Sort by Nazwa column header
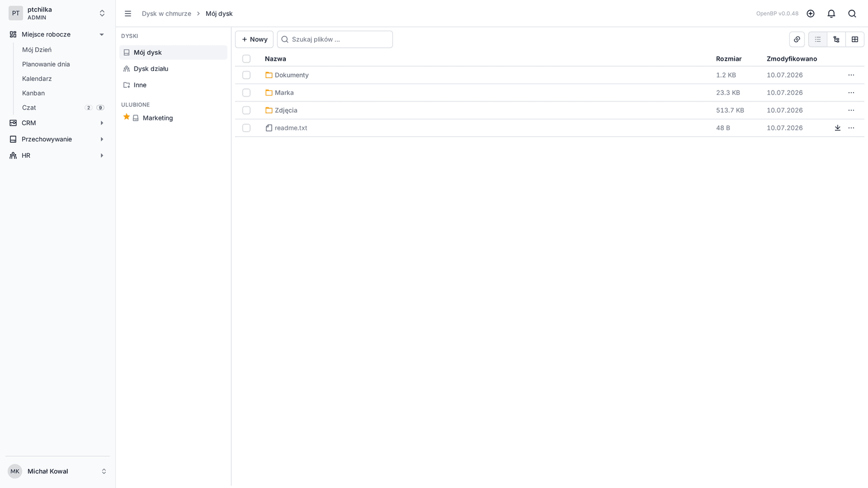The height and width of the screenshot is (488, 868). coord(276,59)
